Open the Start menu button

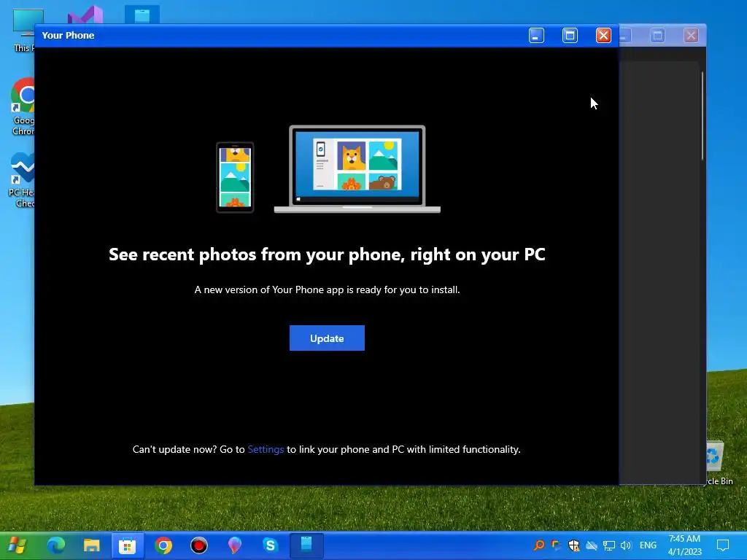(x=18, y=545)
